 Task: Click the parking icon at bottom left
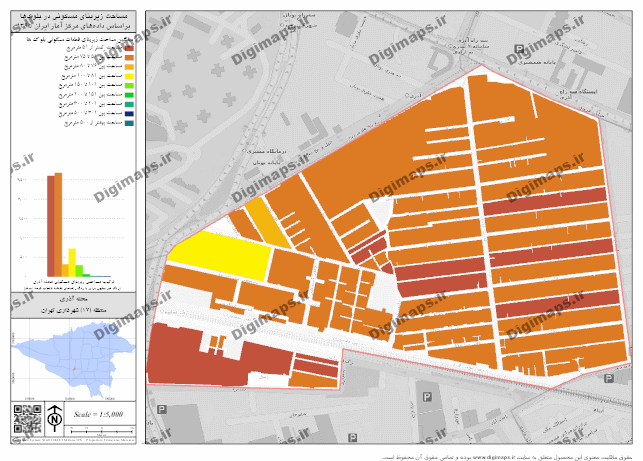tap(162, 409)
